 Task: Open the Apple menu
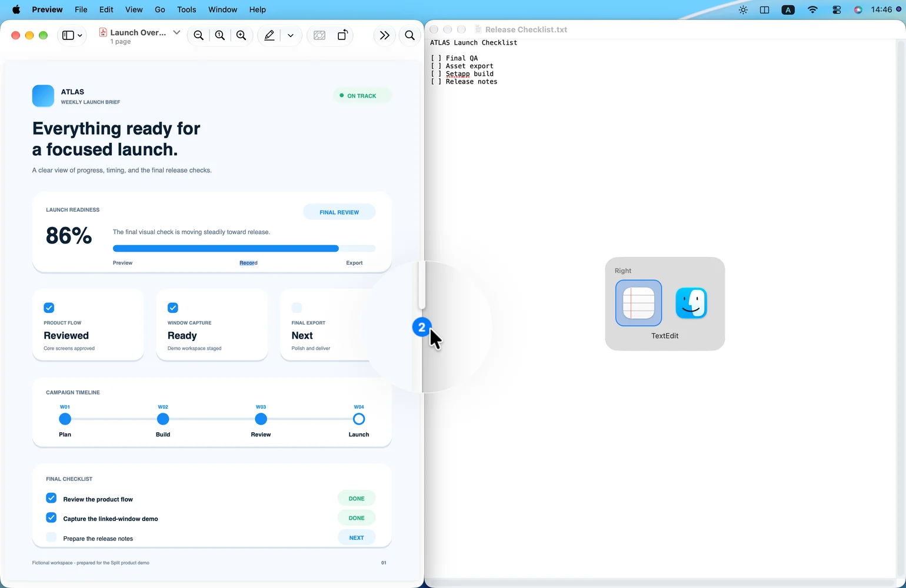coord(16,9)
